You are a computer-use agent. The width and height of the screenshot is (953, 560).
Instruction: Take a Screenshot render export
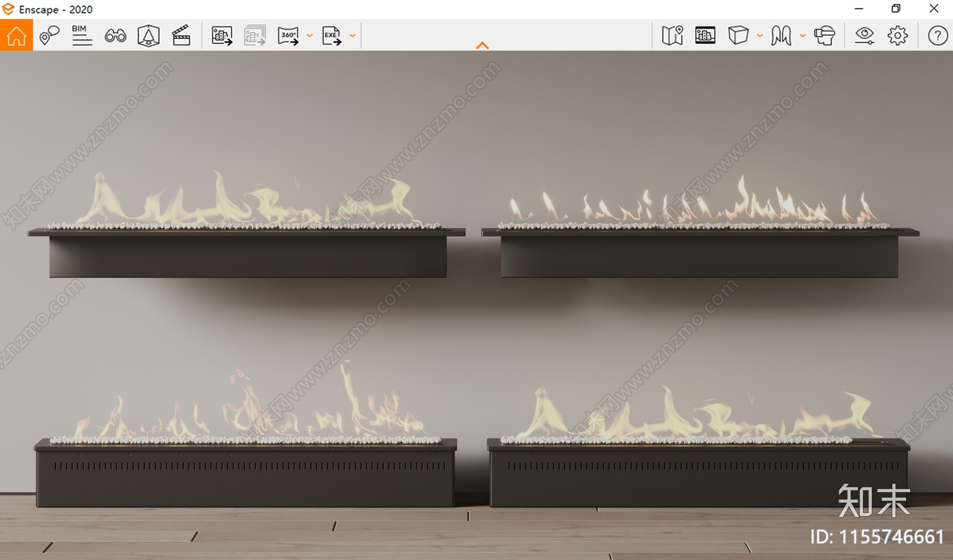pos(222,36)
